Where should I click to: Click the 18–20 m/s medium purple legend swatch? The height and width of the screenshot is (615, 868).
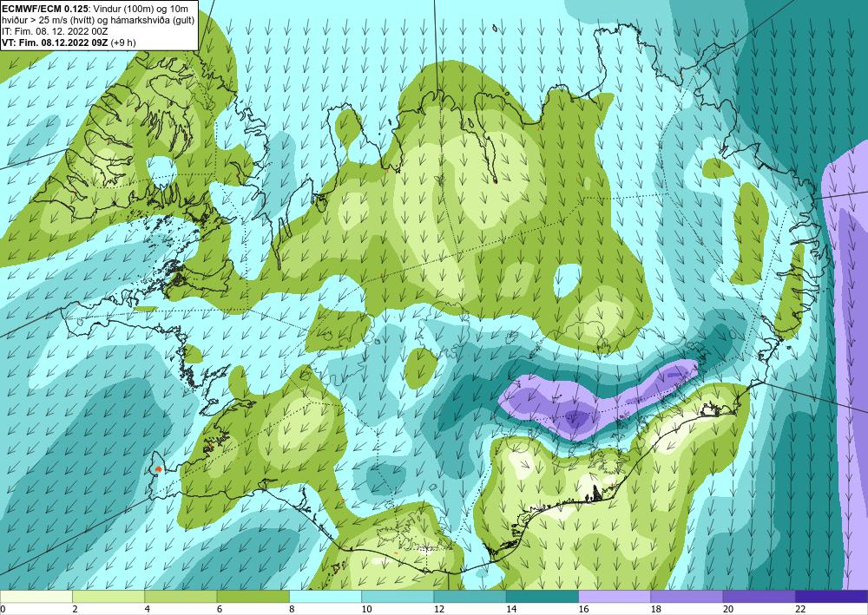pos(687,597)
